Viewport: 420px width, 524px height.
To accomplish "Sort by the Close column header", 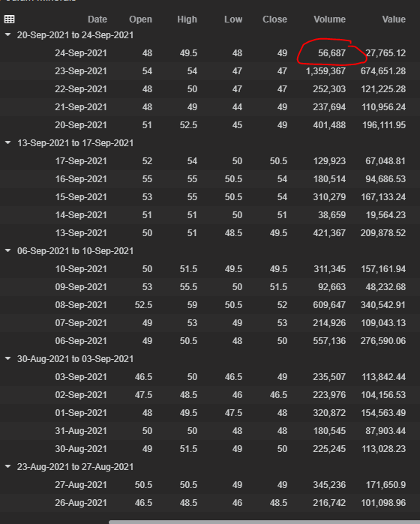I will pos(274,19).
